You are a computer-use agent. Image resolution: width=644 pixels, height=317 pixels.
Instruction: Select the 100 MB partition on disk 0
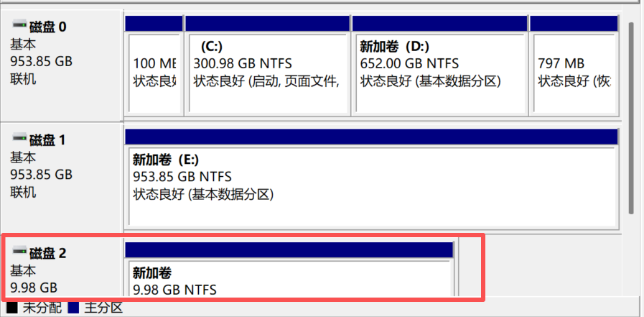pos(154,72)
